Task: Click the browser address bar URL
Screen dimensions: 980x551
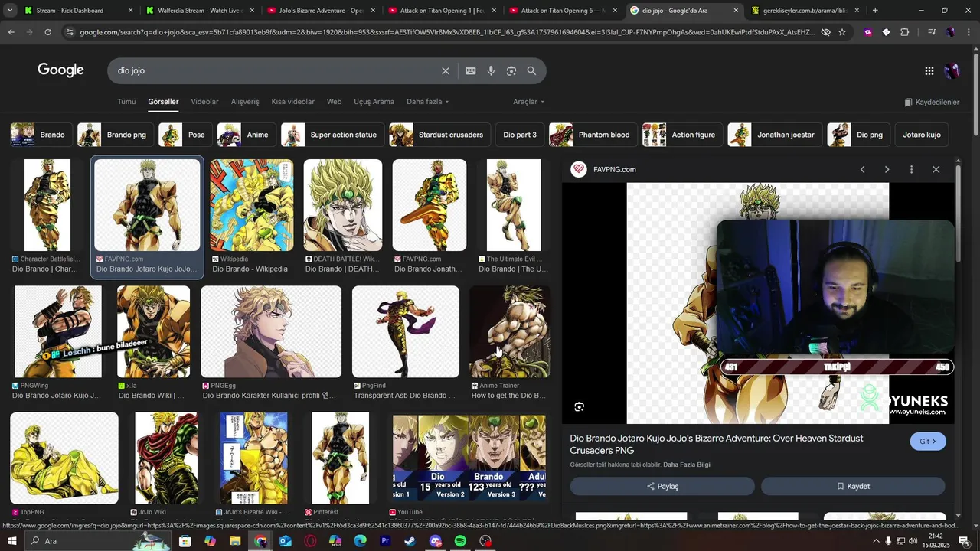Action: click(448, 32)
